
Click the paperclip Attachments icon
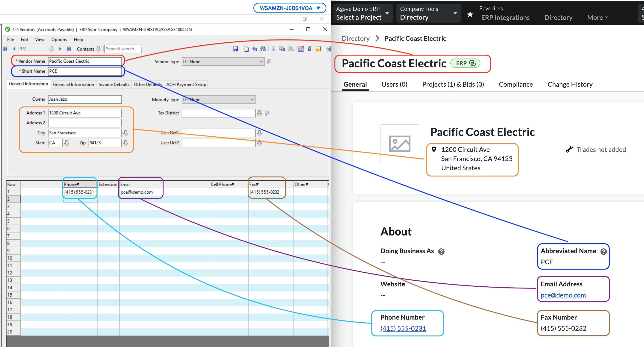pyautogui.click(x=310, y=49)
